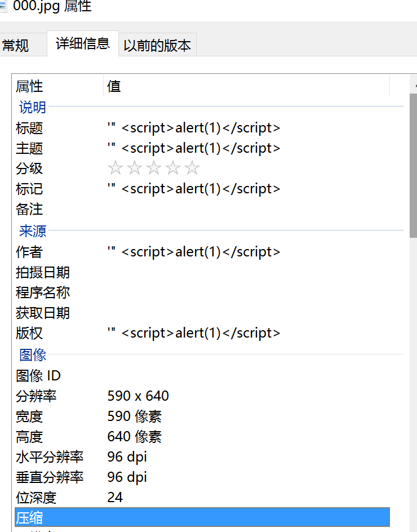Set 分级 rating to four stars
Screen dimensions: 417x532
pos(173,168)
